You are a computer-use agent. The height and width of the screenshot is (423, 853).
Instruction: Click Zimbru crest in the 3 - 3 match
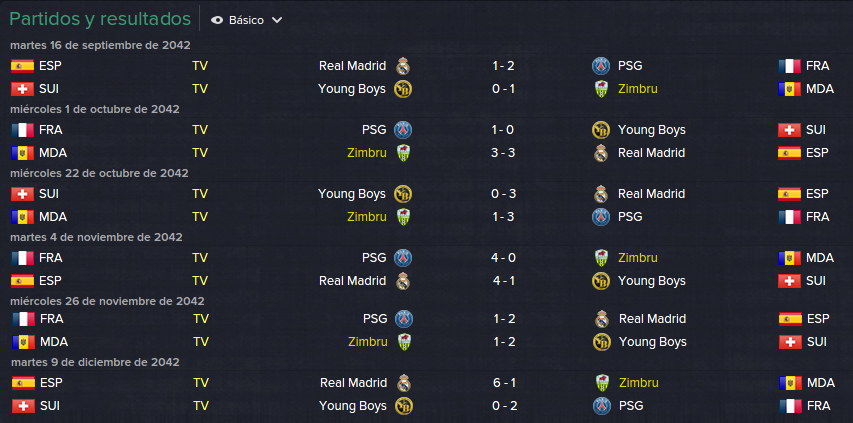[403, 153]
